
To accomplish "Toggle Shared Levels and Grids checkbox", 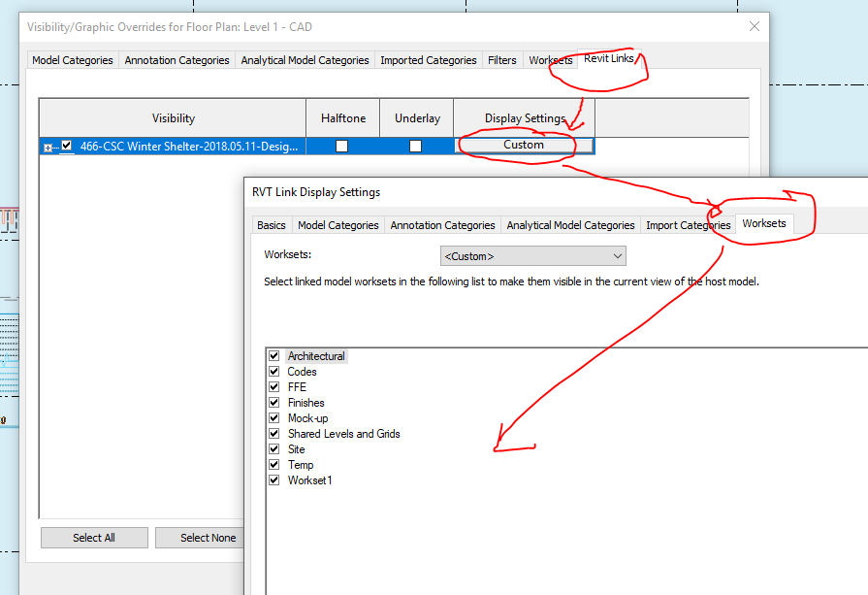I will click(274, 433).
